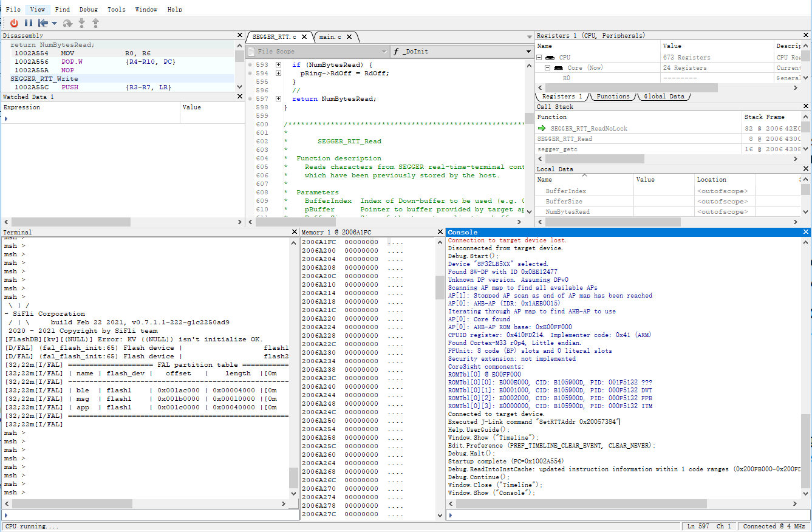Click the Step Into down-arrow icon
Viewport: 812px width, 532px height.
[x=81, y=23]
